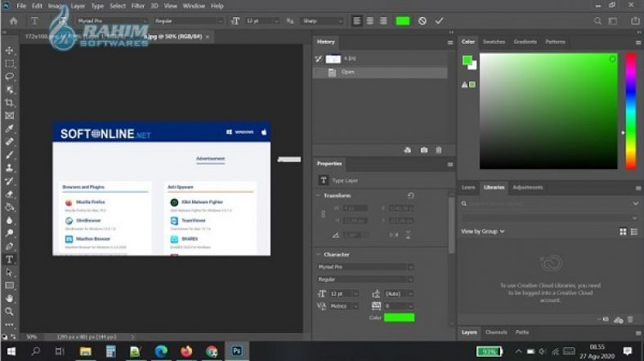Image resolution: width=644 pixels, height=361 pixels.
Task: Switch to the Channels tab
Action: click(496, 332)
